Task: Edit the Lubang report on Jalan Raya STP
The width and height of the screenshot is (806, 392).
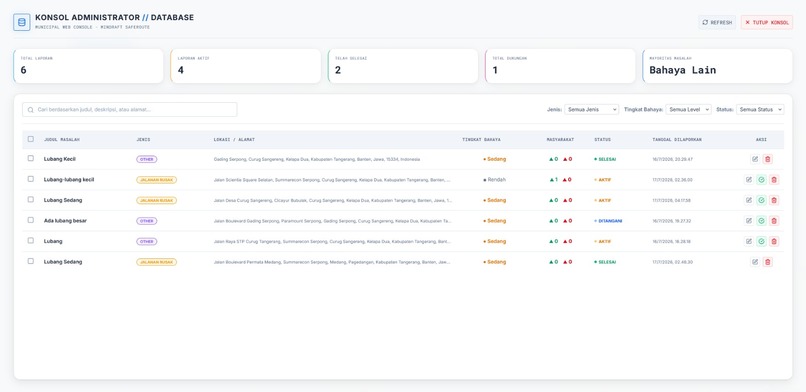Action: 749,241
